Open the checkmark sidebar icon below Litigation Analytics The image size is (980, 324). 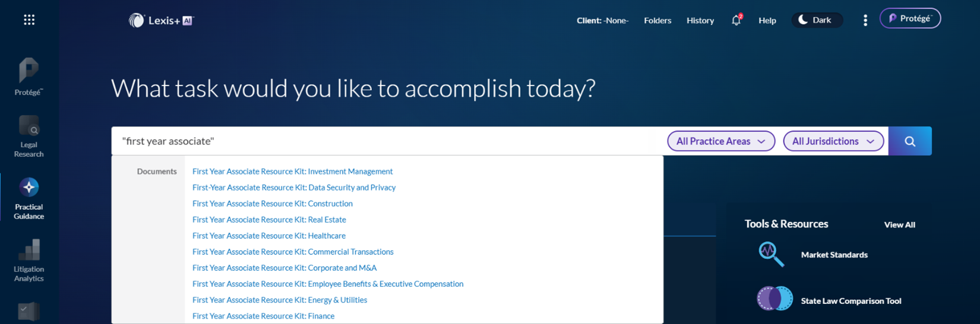click(x=29, y=312)
